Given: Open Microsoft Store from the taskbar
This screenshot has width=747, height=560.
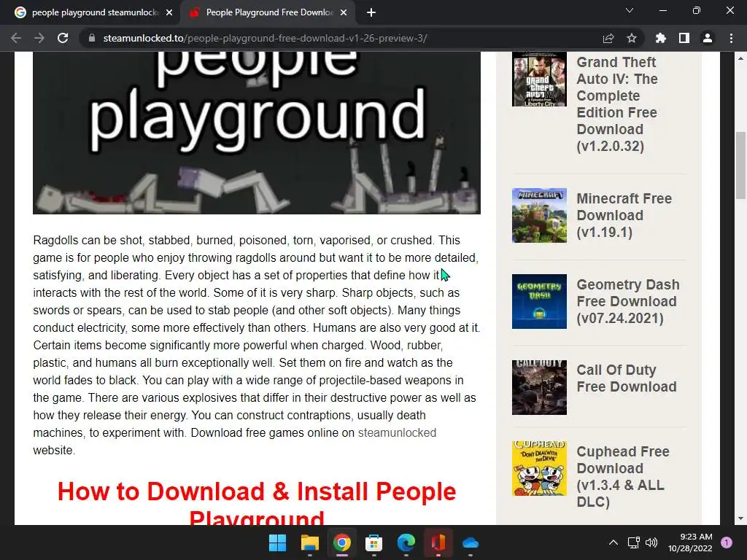Looking at the screenshot, I should click(374, 542).
